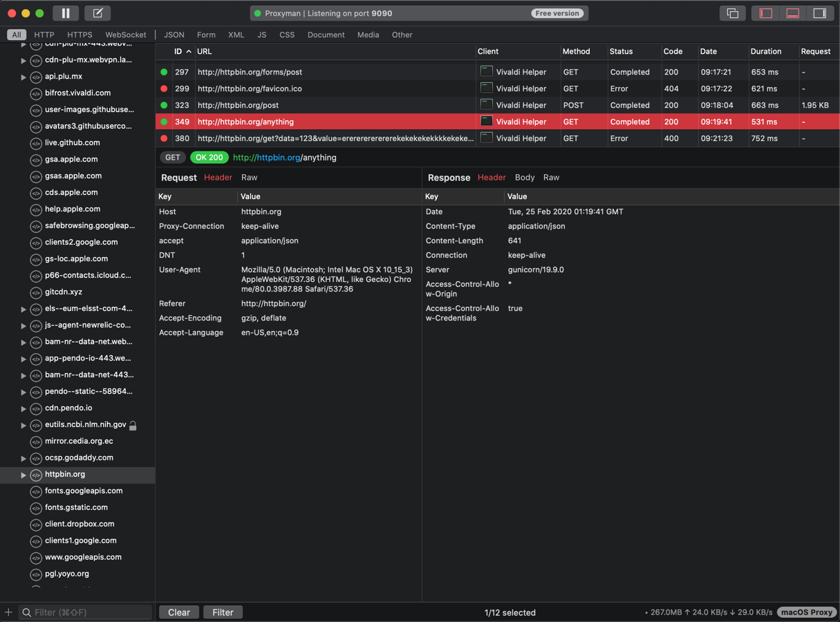Switch to the Response Raw tab
The height and width of the screenshot is (622, 840).
tap(551, 178)
